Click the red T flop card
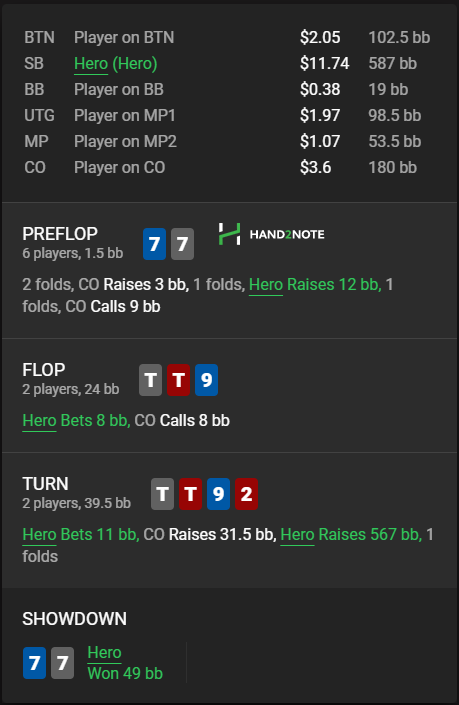Screen dimensions: 459x705 point(178,380)
